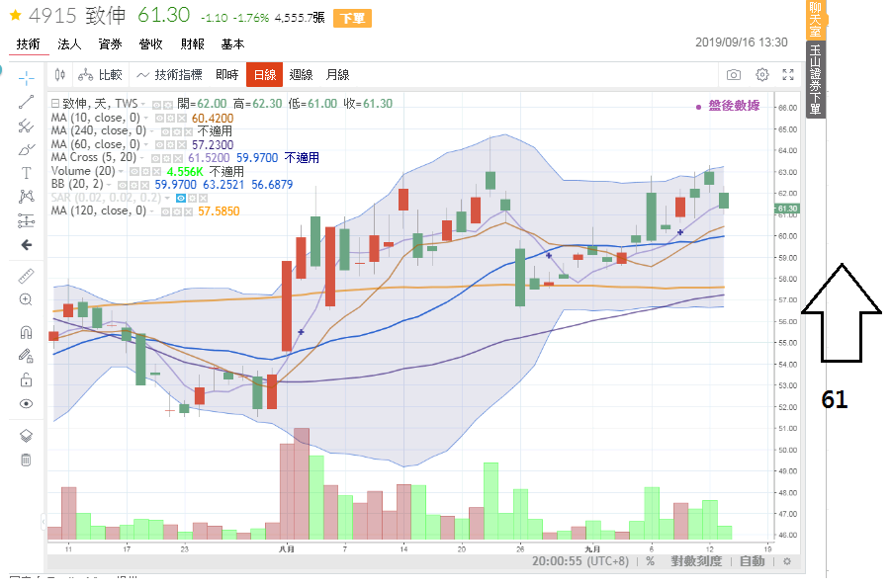890x588 pixels.
Task: Select the zoom in magnifier tool
Action: tap(26, 299)
